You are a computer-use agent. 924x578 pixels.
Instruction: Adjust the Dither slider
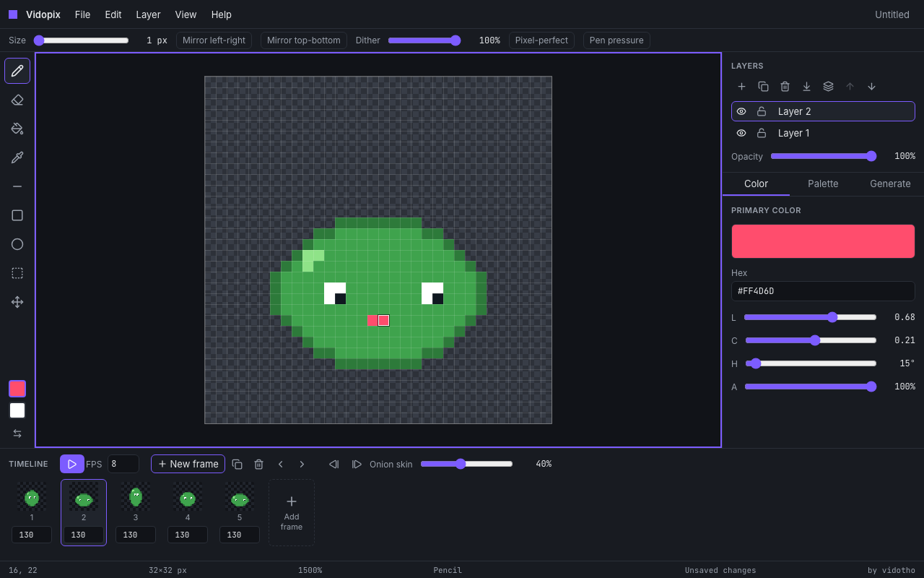424,40
